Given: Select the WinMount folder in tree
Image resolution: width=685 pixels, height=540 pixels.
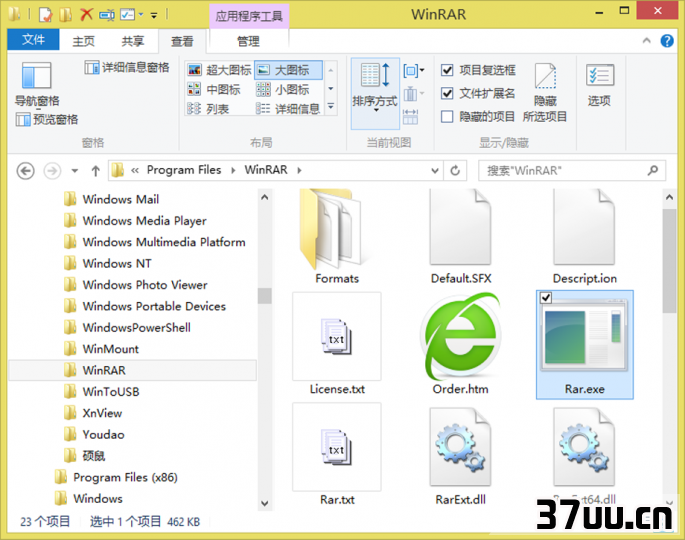Looking at the screenshot, I should tap(101, 349).
